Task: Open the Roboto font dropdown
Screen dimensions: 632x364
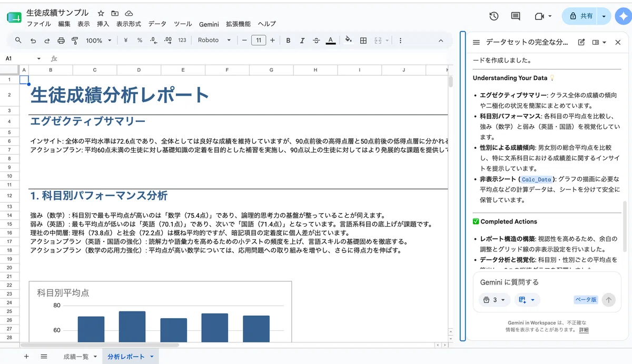Action: (214, 41)
